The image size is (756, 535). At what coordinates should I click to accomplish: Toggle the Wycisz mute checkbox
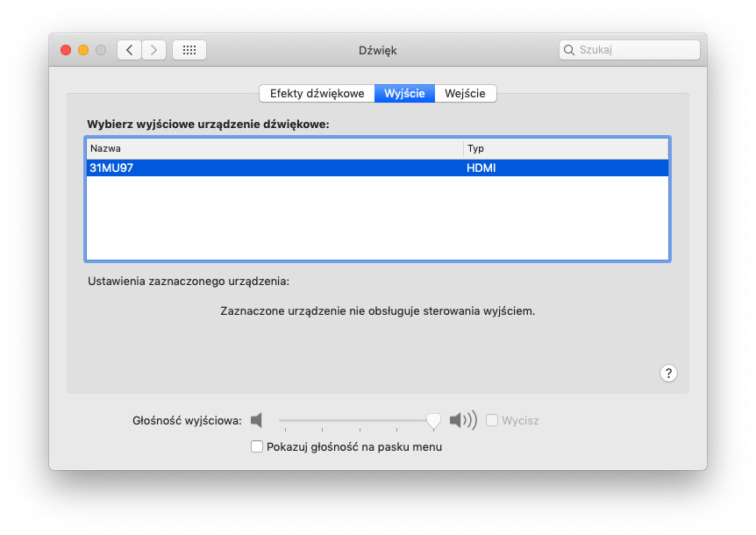point(492,420)
